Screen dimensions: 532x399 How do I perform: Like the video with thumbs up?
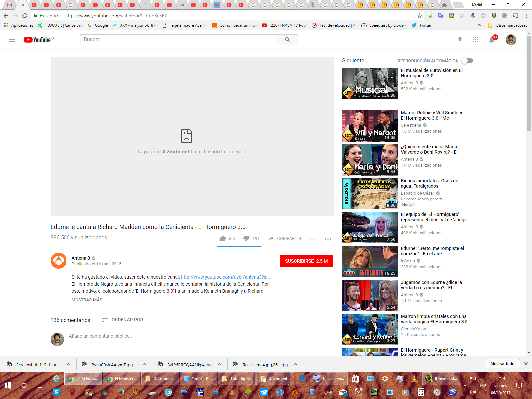[x=223, y=238]
